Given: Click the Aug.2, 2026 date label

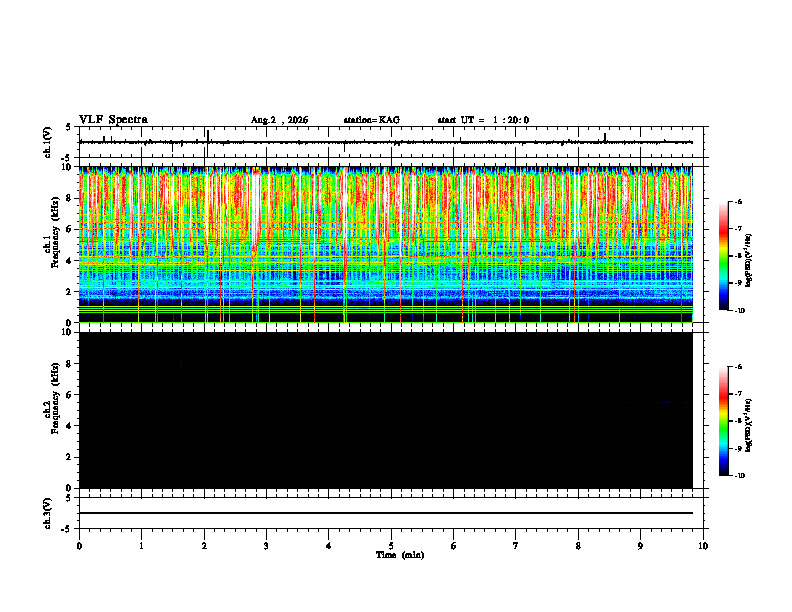Looking at the screenshot, I should tap(279, 120).
